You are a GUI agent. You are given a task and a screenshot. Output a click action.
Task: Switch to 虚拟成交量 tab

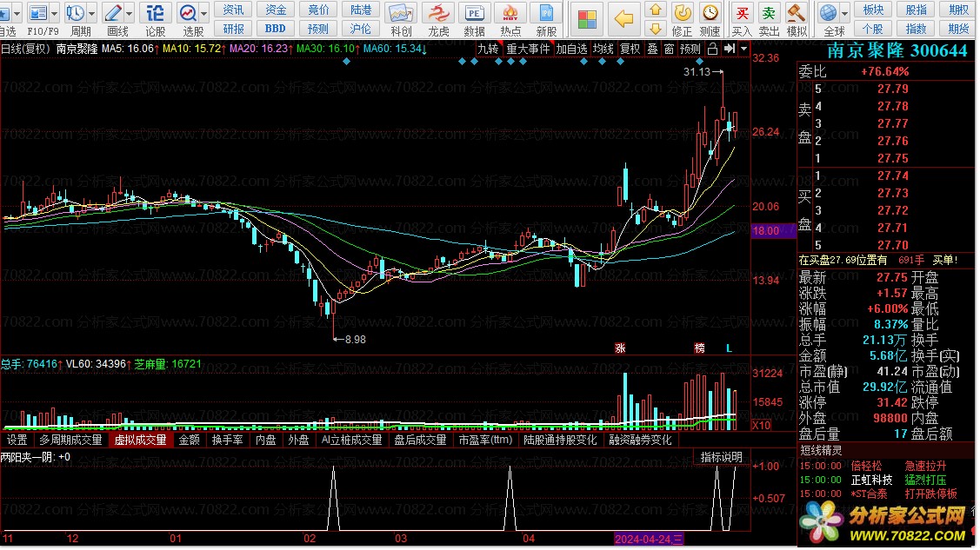141,441
